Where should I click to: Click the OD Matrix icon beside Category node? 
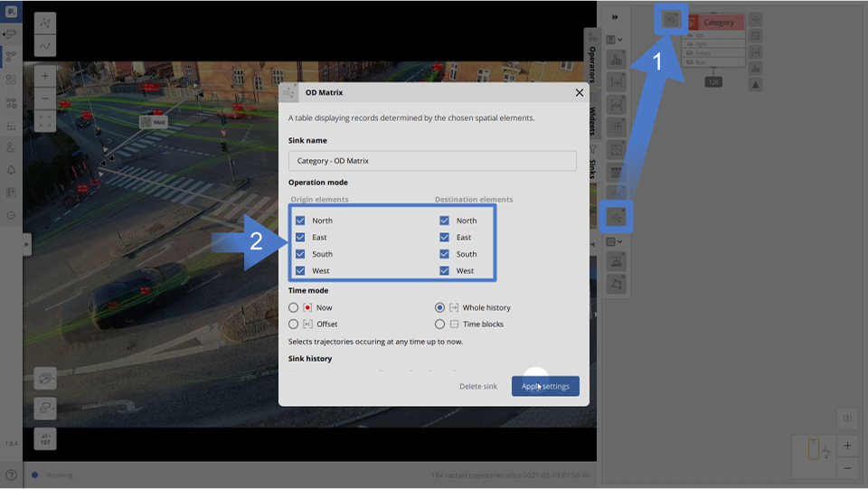(x=671, y=19)
